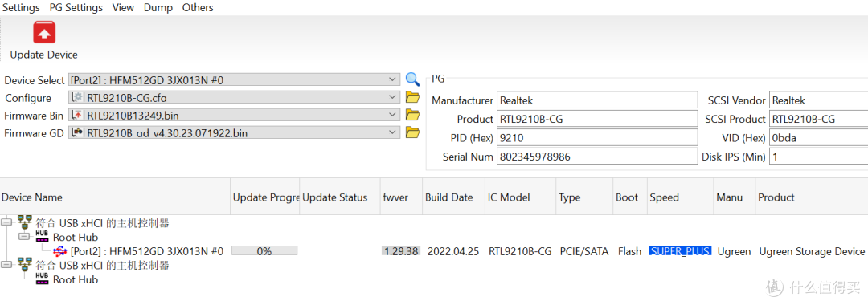Open the Others menu
The width and height of the screenshot is (868, 305).
click(x=198, y=8)
